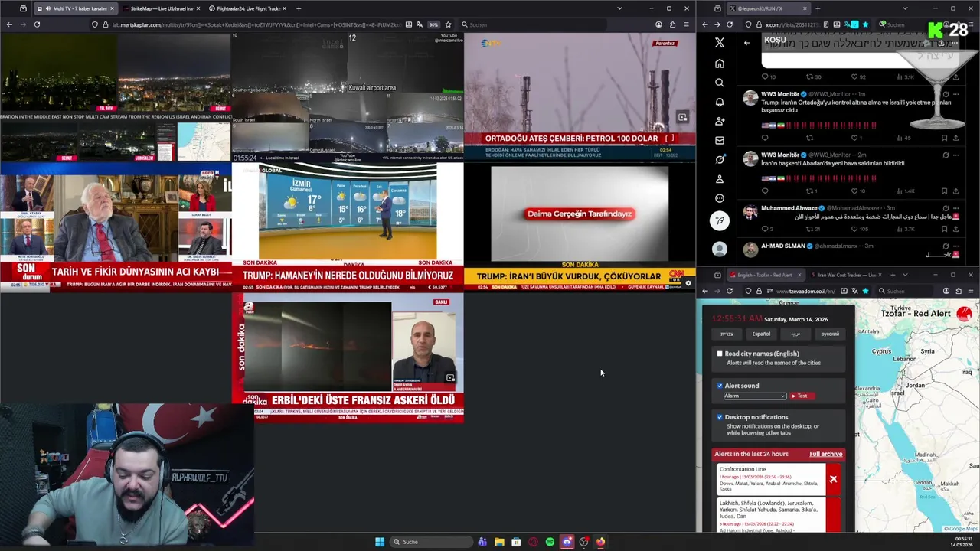Click the X compose post button
980x551 pixels.
point(719,220)
